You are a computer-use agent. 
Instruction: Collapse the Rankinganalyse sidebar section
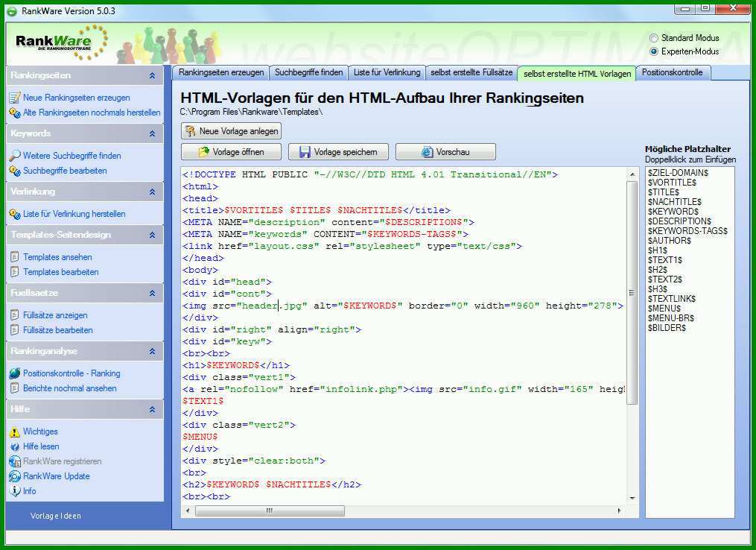[153, 351]
